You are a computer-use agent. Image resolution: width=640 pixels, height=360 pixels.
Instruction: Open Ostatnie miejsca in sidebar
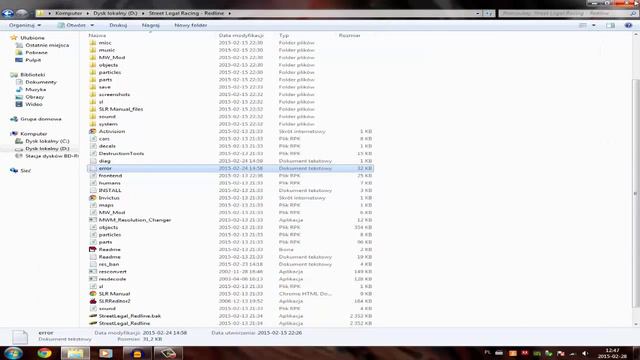[47, 45]
